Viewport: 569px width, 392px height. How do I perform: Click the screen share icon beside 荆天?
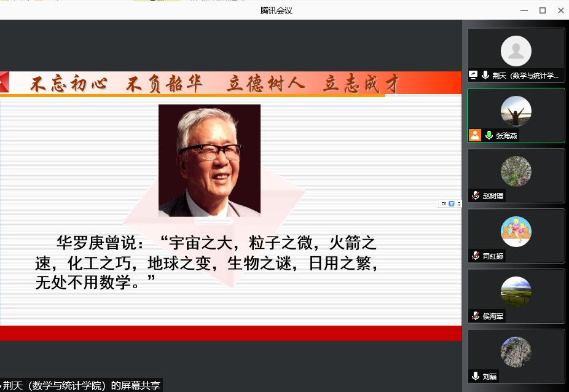tap(474, 76)
